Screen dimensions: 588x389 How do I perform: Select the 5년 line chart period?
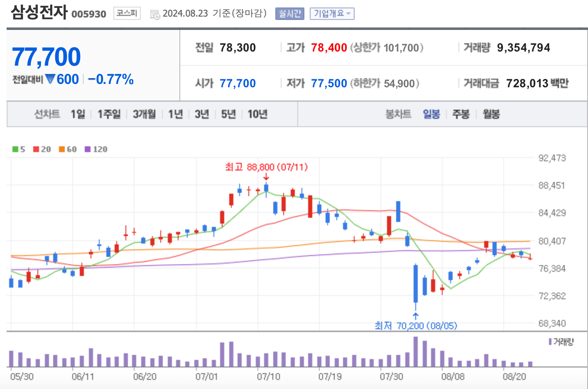[228, 114]
